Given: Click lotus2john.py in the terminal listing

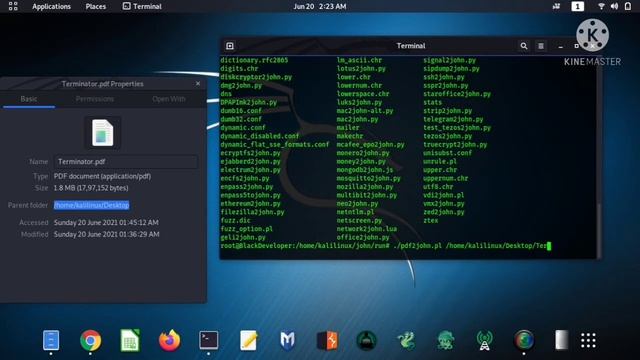Looking at the screenshot, I should [361, 69].
